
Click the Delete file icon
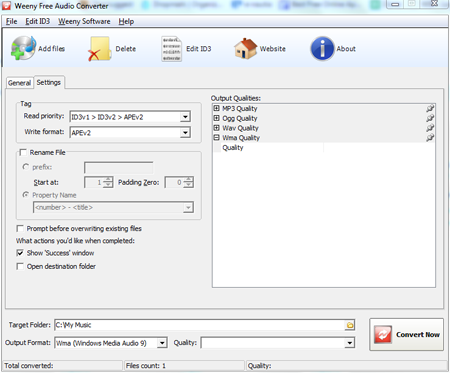[x=99, y=49]
